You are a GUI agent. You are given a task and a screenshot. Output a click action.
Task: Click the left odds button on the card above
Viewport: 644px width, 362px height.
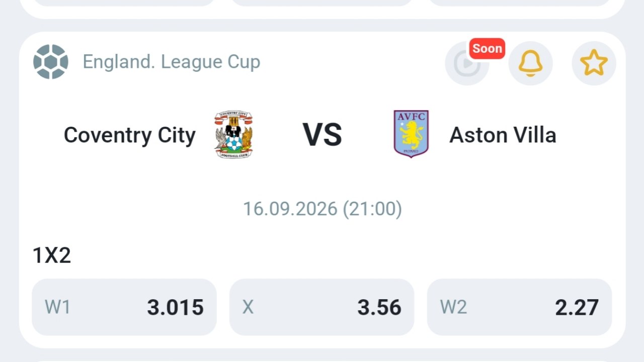pyautogui.click(x=124, y=3)
